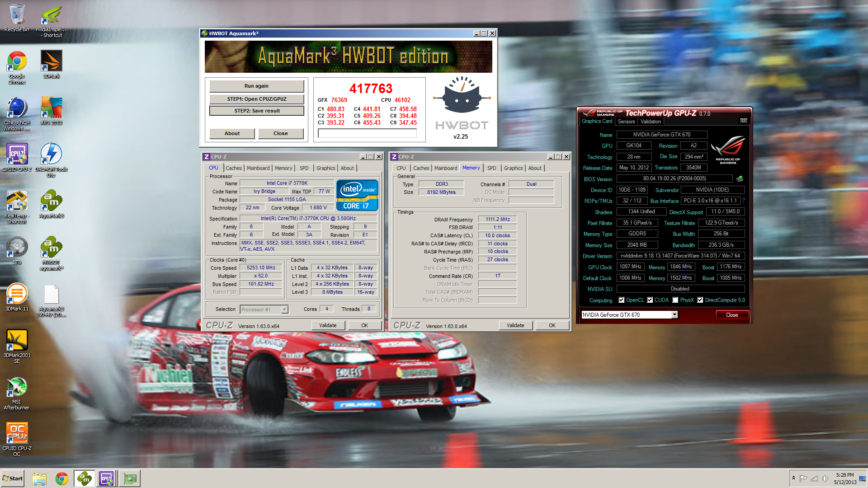The height and width of the screenshot is (488, 868).
Task: Open the AVG 2013 desktop icon
Action: (51, 111)
